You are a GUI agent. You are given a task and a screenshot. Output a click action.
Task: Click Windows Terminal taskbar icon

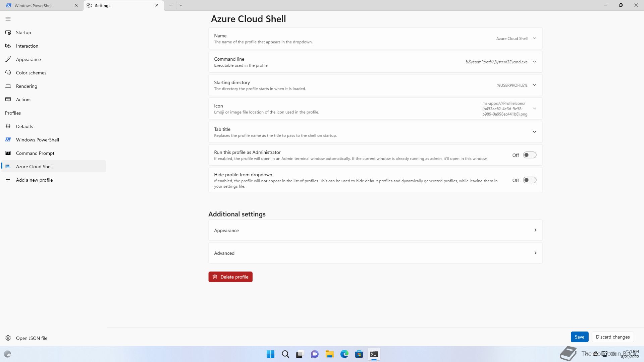(374, 354)
